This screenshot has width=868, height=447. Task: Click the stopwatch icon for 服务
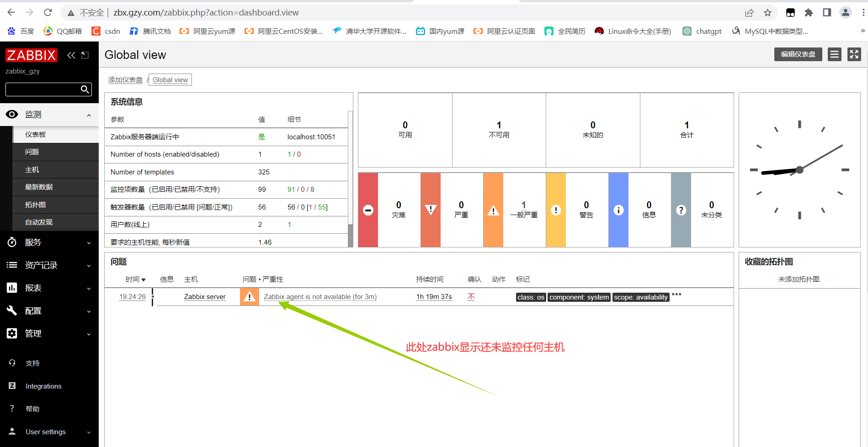pos(12,242)
